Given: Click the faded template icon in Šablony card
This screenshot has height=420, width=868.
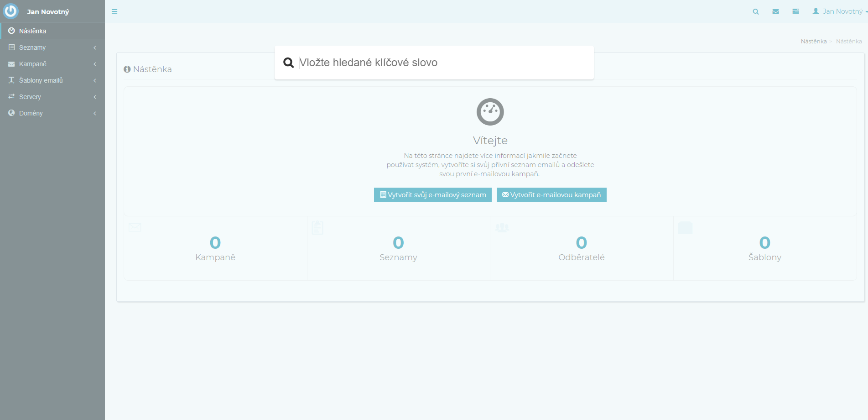Looking at the screenshot, I should pyautogui.click(x=685, y=227).
